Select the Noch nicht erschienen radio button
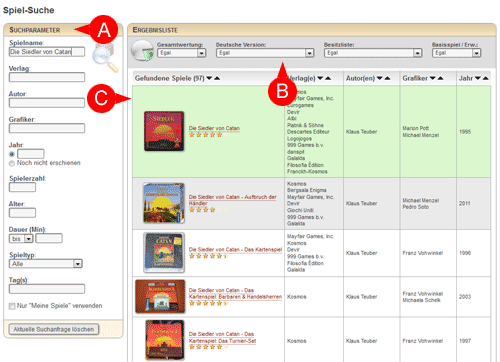The height and width of the screenshot is (362, 500). point(12,163)
